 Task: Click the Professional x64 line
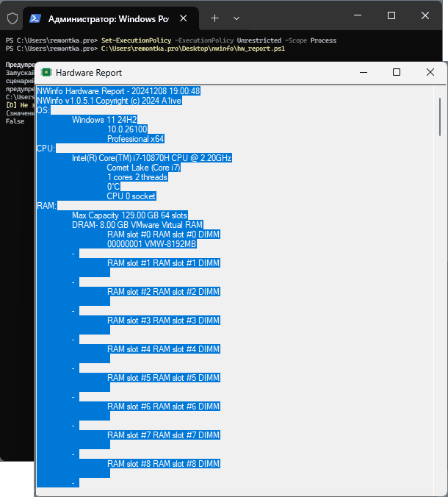136,139
